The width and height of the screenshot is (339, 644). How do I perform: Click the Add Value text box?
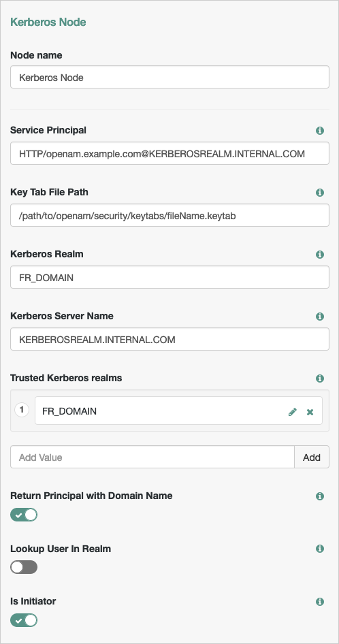[152, 457]
